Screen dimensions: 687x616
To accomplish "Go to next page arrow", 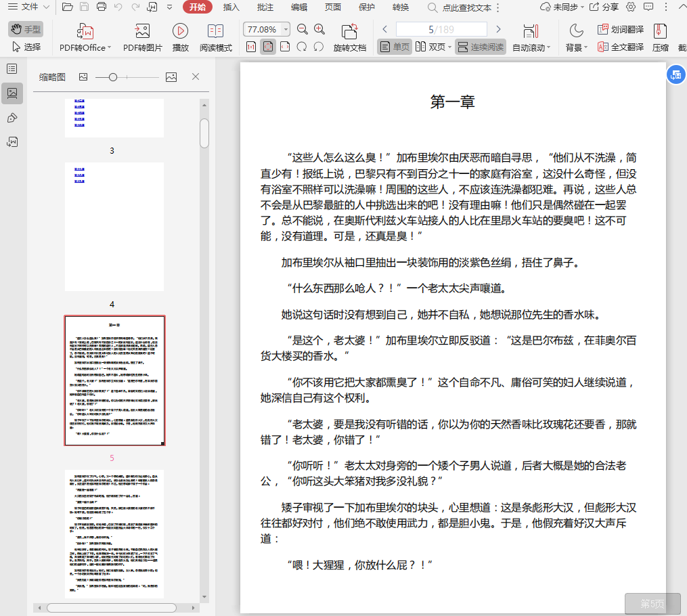I will point(498,29).
